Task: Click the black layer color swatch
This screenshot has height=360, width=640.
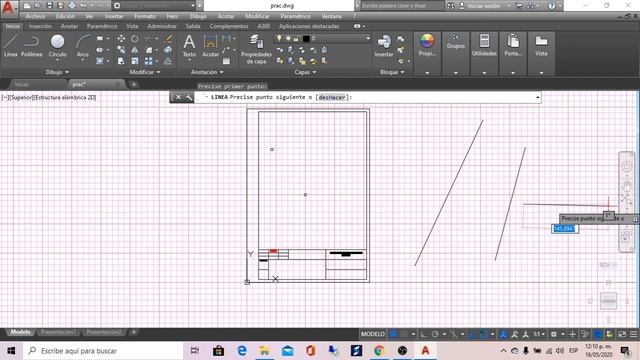Action: (x=306, y=38)
